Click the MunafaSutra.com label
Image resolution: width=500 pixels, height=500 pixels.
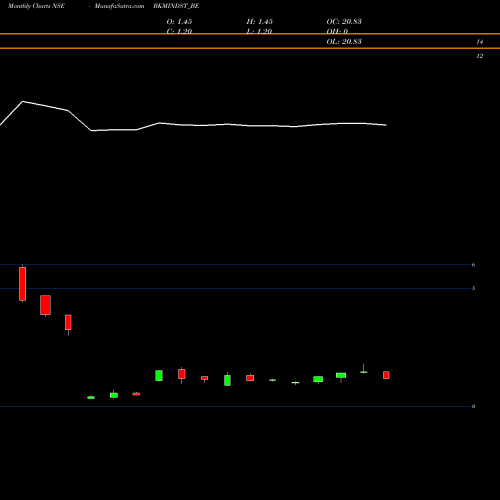pos(119,6)
